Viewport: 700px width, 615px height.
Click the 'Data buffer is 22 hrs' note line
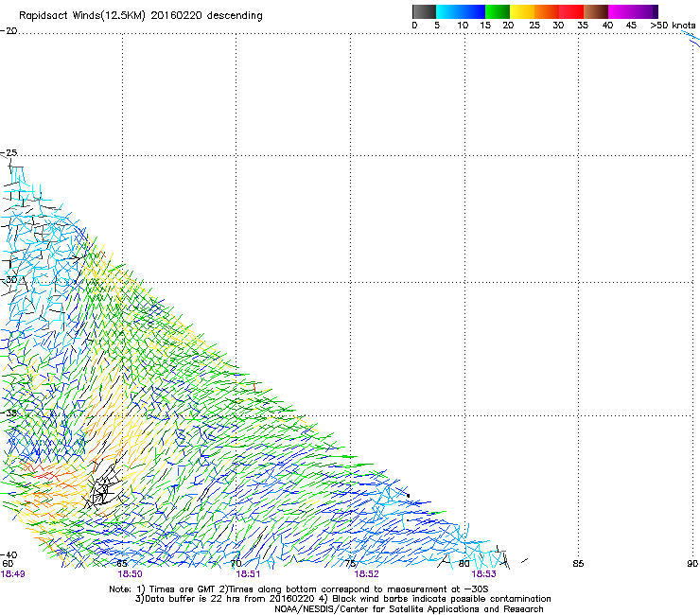342,599
